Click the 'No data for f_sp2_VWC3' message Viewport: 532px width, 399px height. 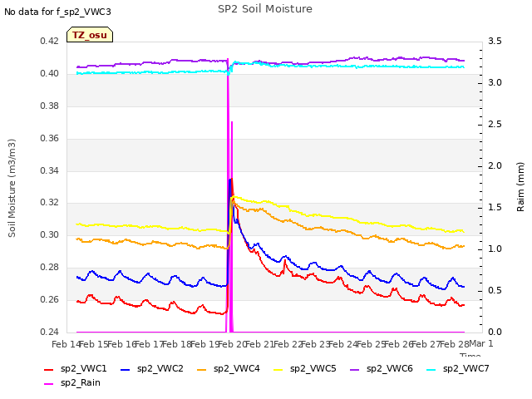[57, 12]
